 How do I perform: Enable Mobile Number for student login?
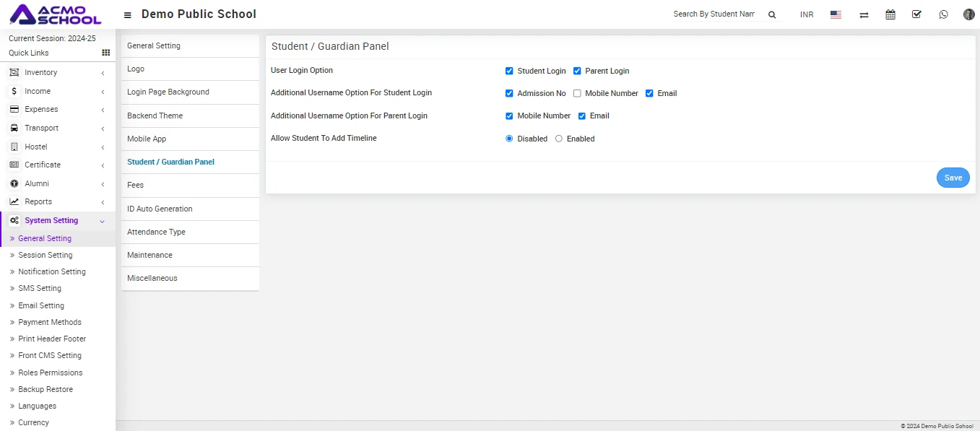[x=577, y=93]
